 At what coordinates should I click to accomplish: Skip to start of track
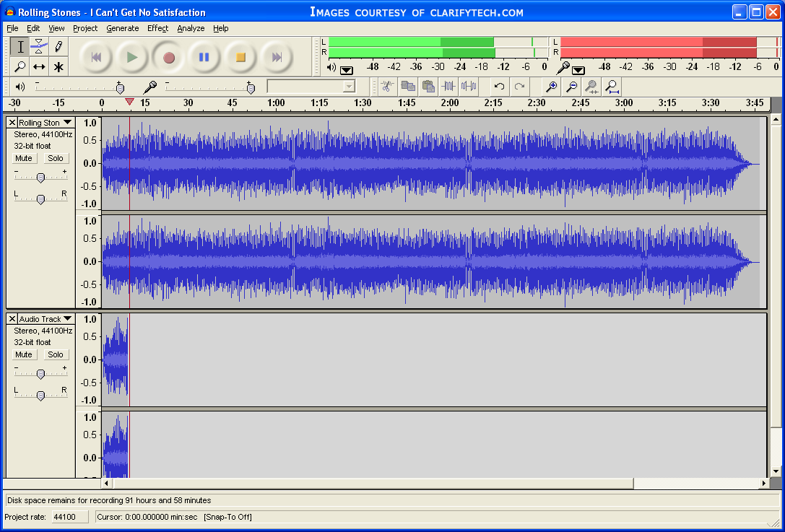click(96, 57)
